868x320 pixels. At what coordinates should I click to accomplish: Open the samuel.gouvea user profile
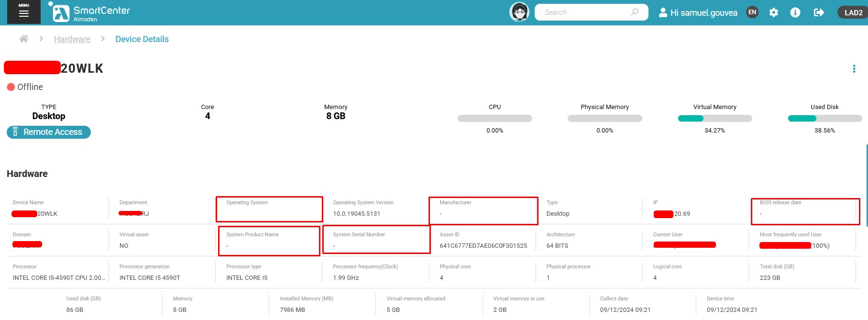pos(698,13)
